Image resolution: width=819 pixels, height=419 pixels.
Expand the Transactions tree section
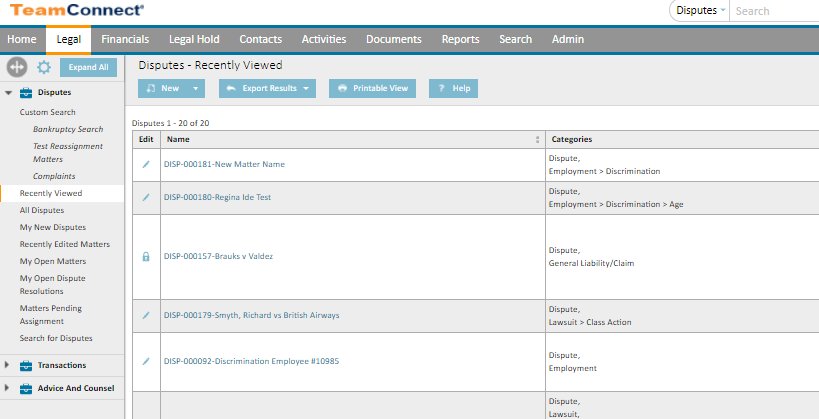pos(7,365)
